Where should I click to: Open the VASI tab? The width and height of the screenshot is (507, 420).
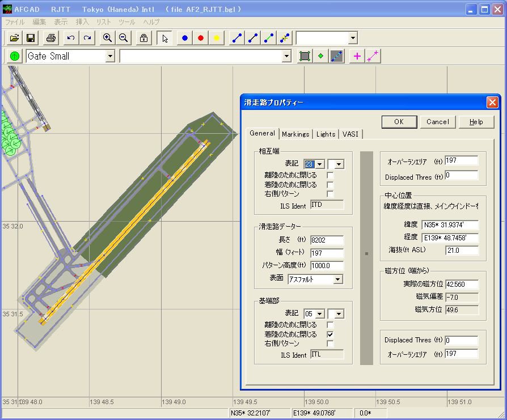pos(350,134)
